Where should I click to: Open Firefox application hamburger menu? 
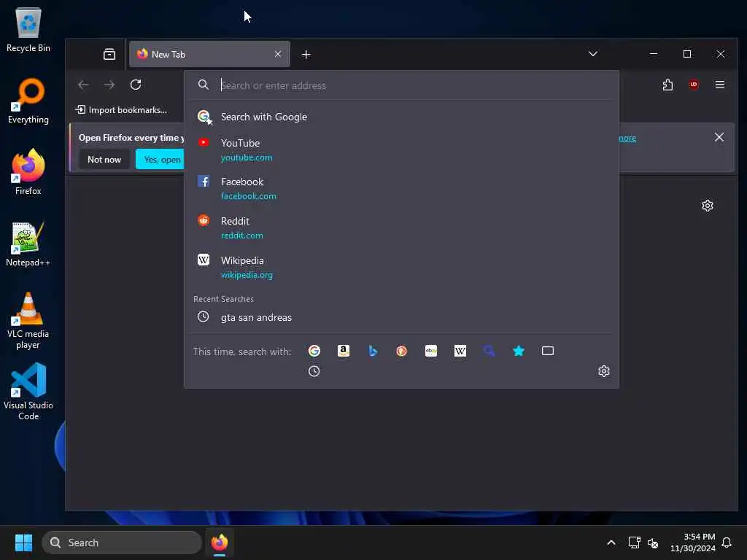coord(720,85)
